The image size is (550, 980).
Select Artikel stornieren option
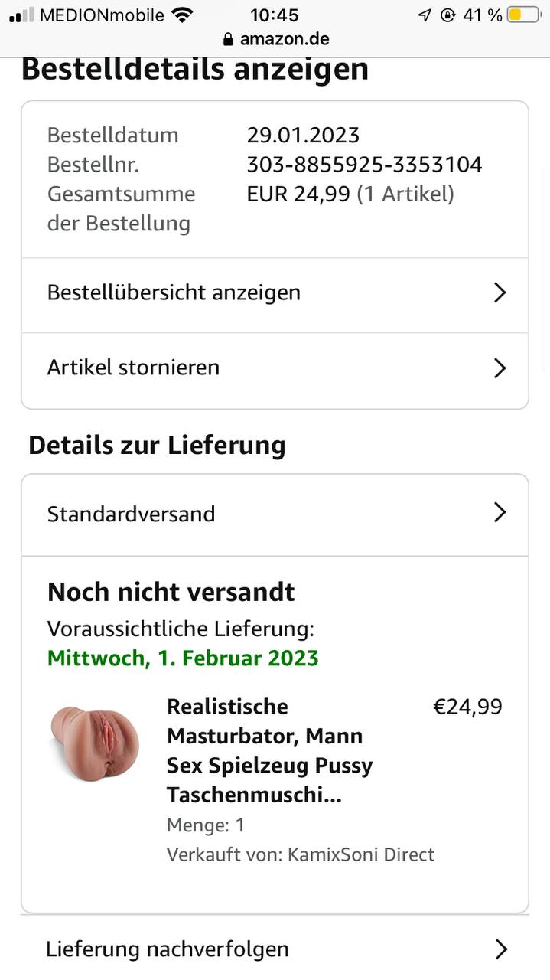click(x=134, y=367)
